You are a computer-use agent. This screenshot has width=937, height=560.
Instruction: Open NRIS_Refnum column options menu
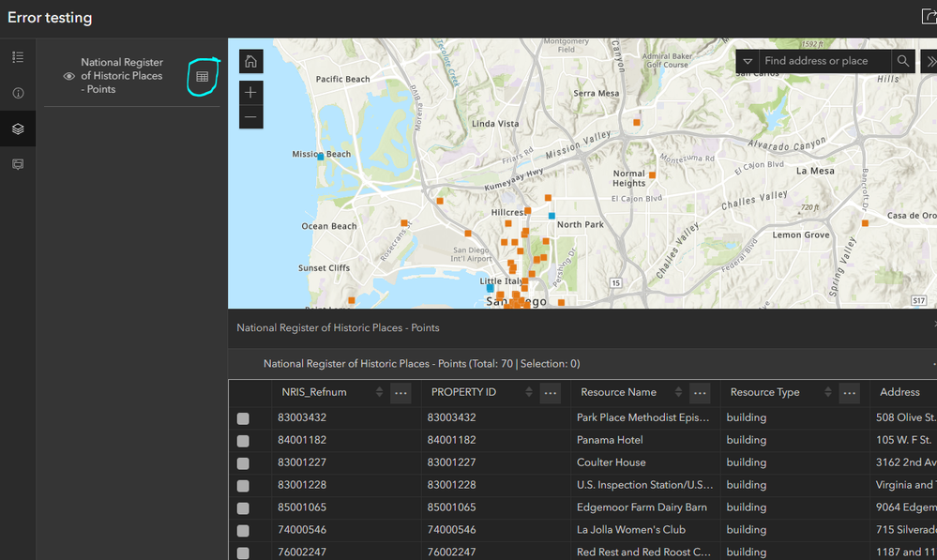click(x=401, y=393)
